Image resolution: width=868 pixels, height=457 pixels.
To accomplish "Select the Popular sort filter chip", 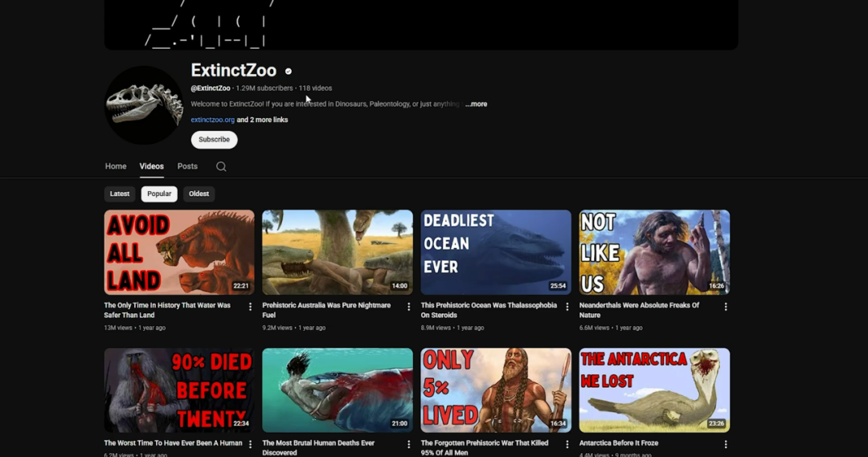I will click(x=159, y=194).
